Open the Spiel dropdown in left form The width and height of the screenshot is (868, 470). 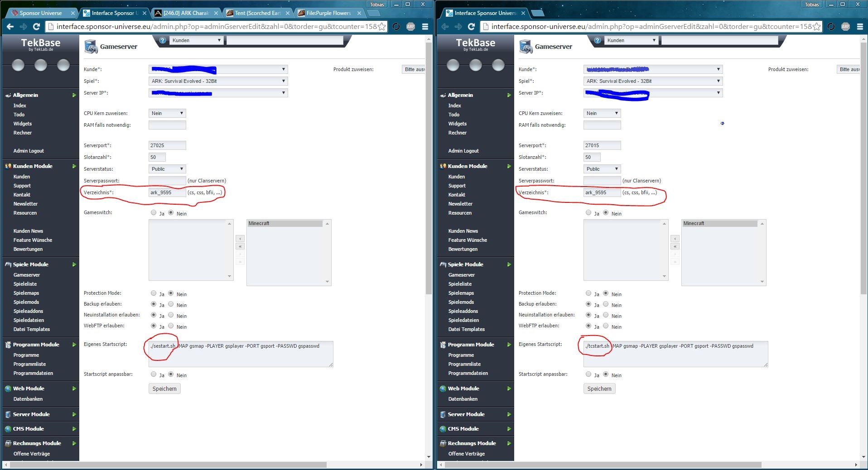pos(218,81)
